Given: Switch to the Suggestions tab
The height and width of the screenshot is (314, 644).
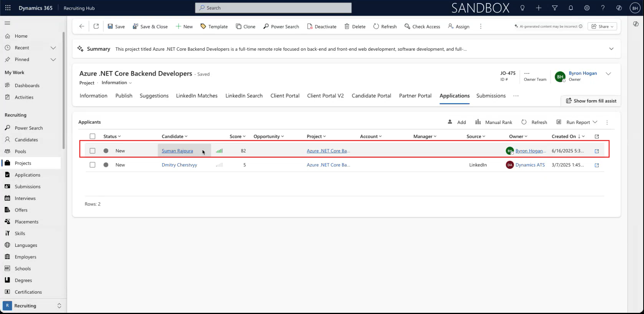Looking at the screenshot, I should tap(154, 96).
